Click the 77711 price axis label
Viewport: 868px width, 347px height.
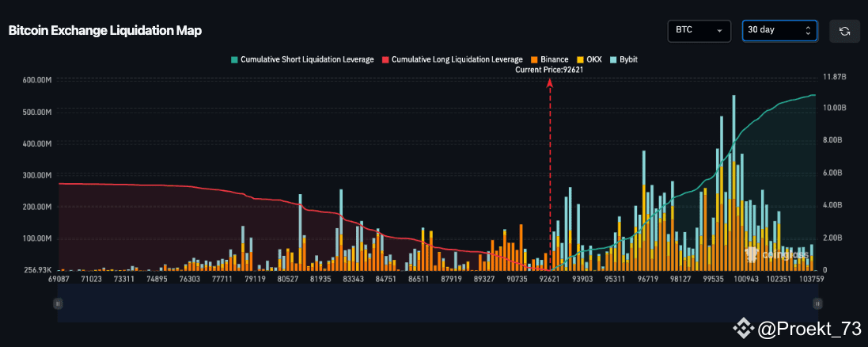(x=222, y=280)
